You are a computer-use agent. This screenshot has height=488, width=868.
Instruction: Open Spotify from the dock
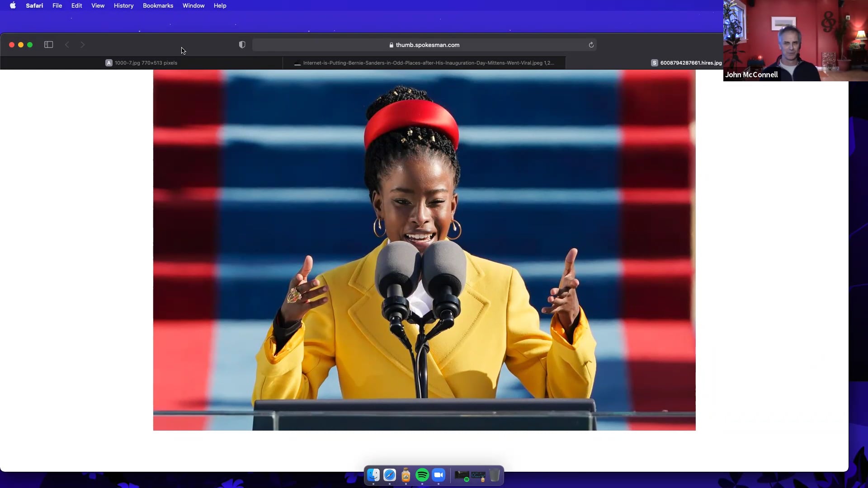[422, 475]
